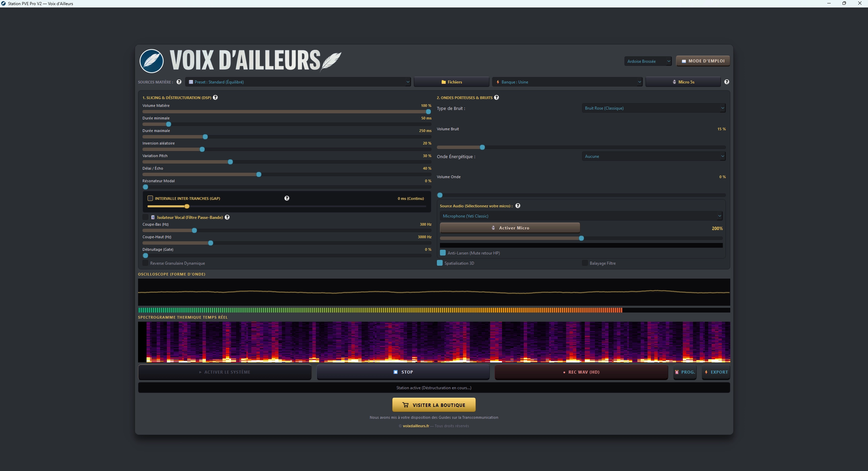Screen dimensions: 868x471
Task: Click Activer le Système button
Action: [225, 372]
